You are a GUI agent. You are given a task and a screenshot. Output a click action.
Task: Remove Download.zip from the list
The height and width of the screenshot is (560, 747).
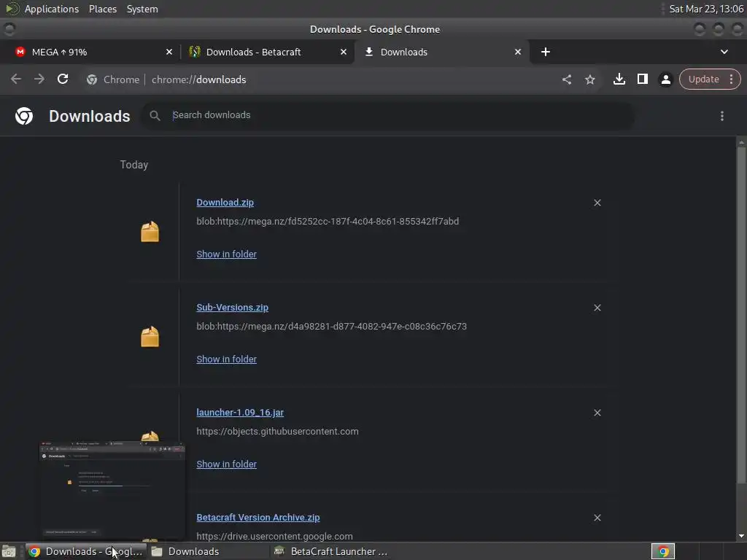pyautogui.click(x=597, y=203)
